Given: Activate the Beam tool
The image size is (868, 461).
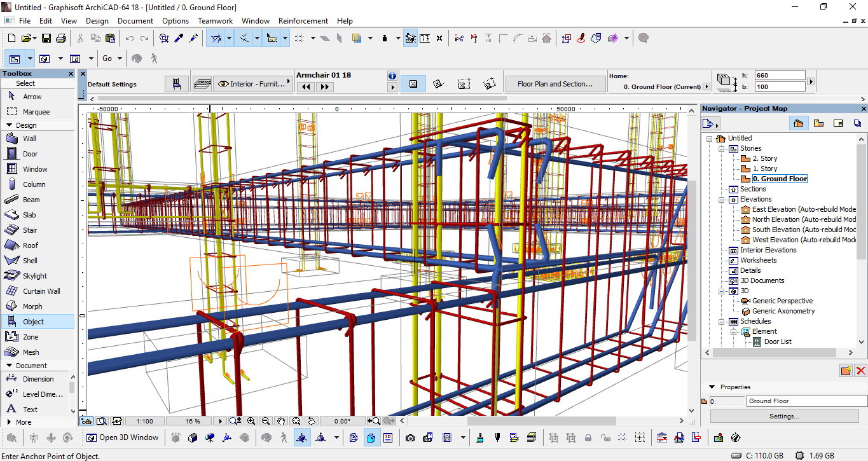Looking at the screenshot, I should (x=38, y=200).
